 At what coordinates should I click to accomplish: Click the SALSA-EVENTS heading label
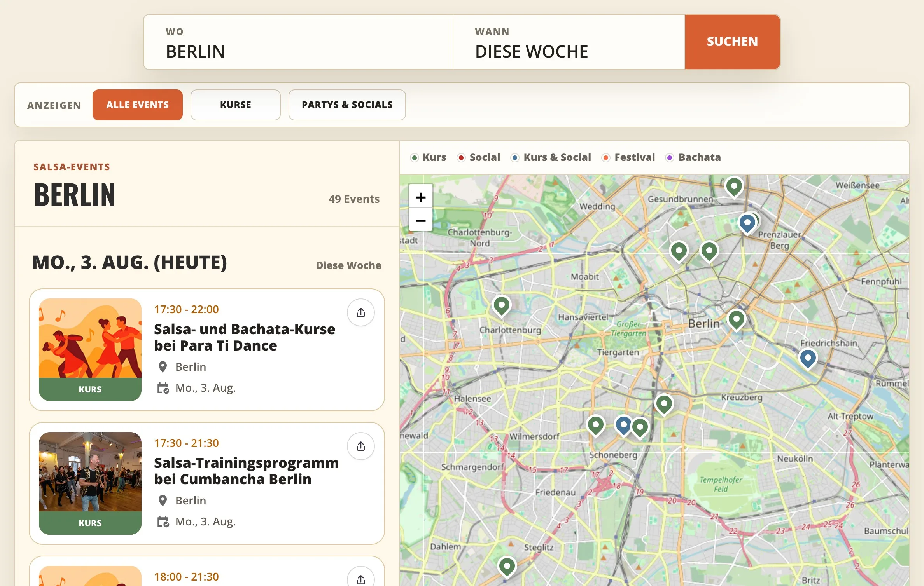[72, 167]
